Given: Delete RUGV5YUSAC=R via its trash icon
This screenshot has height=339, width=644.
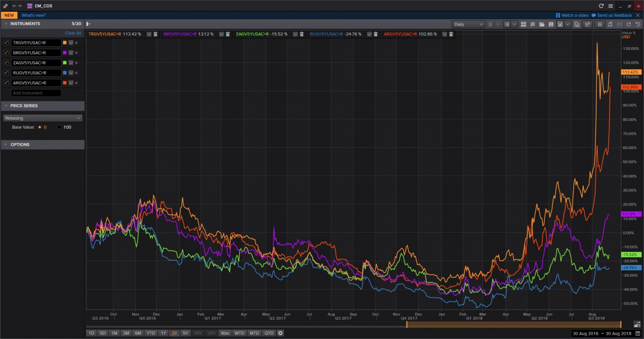Looking at the screenshot, I should (x=376, y=34).
